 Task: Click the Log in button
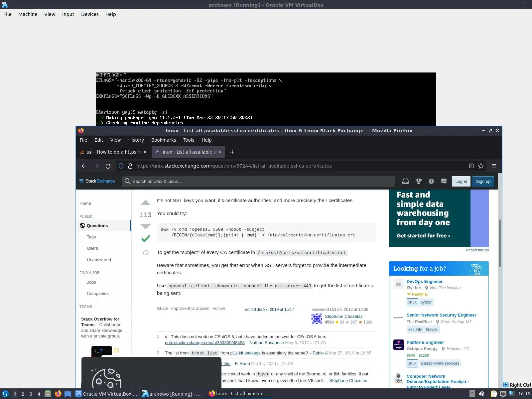pos(461,181)
